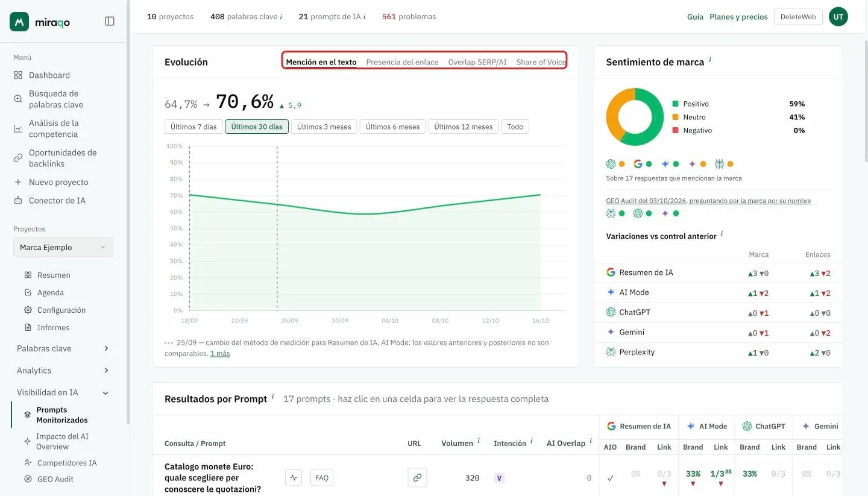Select the Últimos 30 días range

tap(257, 127)
